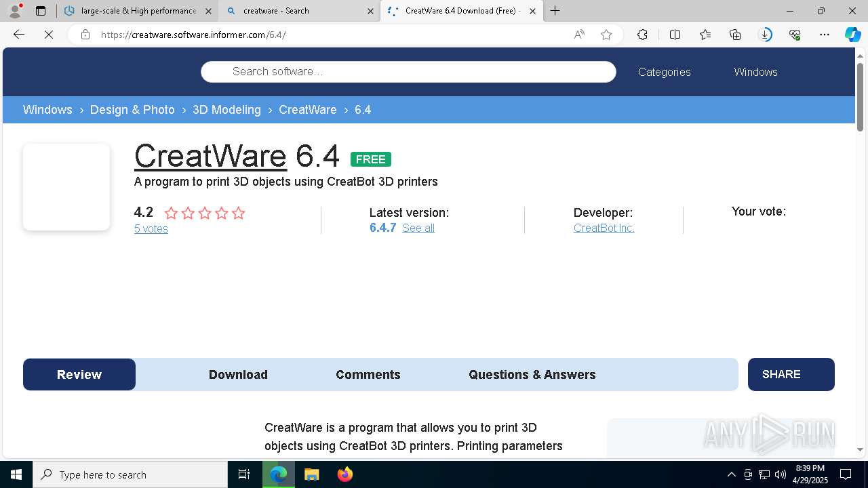Focus the Search software field
The image size is (868, 488).
[408, 72]
